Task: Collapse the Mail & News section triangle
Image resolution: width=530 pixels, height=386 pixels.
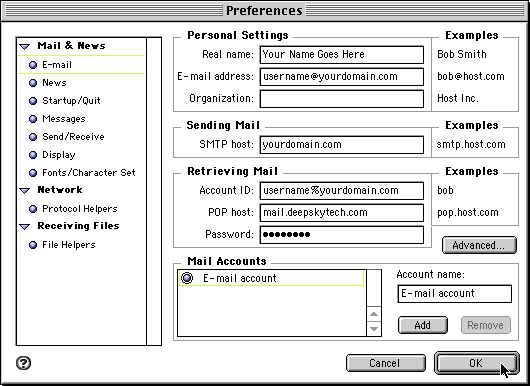Action: [25, 46]
